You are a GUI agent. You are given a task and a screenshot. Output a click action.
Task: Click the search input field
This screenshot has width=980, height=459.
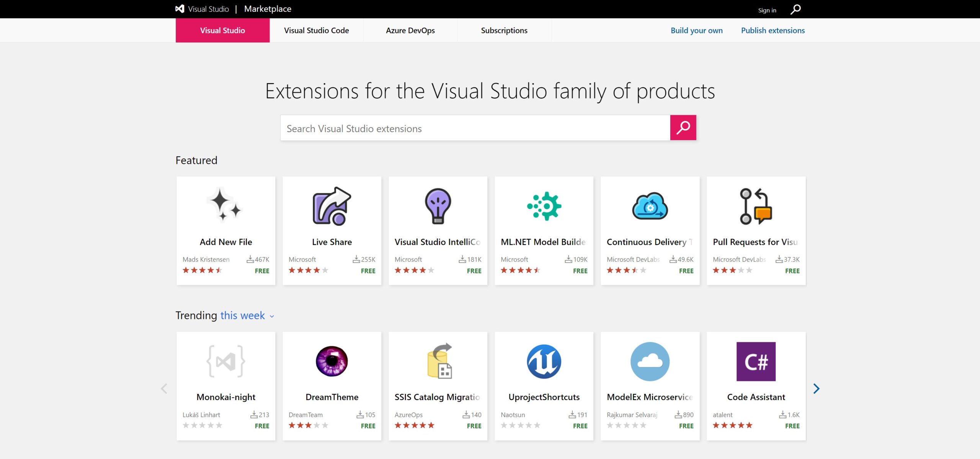(475, 128)
